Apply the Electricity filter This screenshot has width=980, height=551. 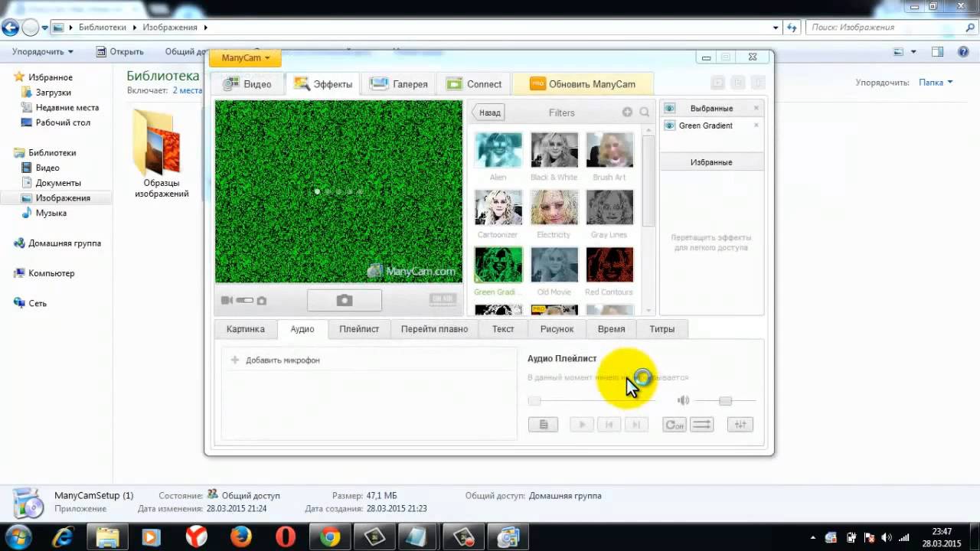[554, 207]
